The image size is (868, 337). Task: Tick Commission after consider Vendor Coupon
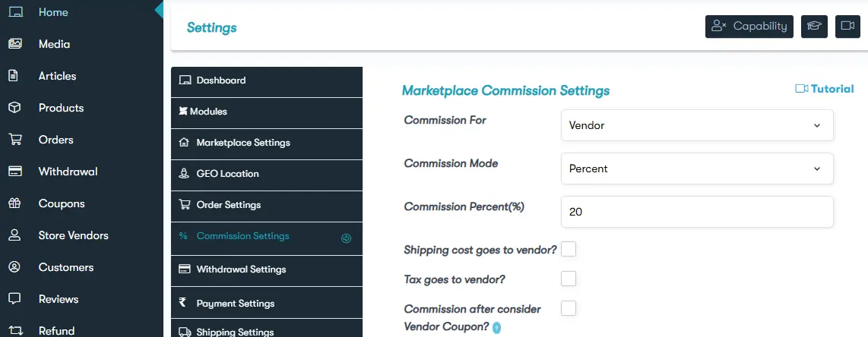tap(568, 308)
